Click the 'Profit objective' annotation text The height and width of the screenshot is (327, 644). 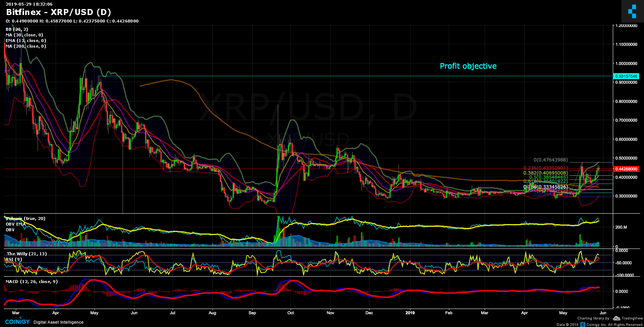(468, 66)
